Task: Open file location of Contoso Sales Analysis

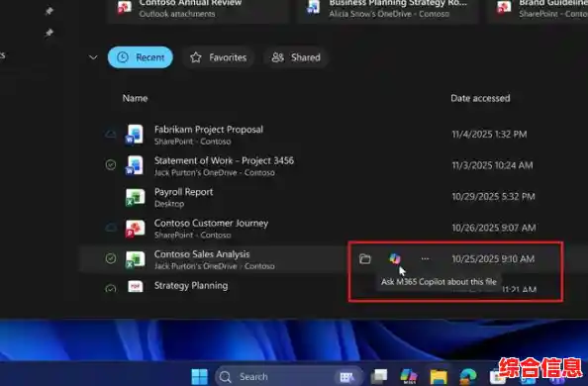Action: point(365,259)
